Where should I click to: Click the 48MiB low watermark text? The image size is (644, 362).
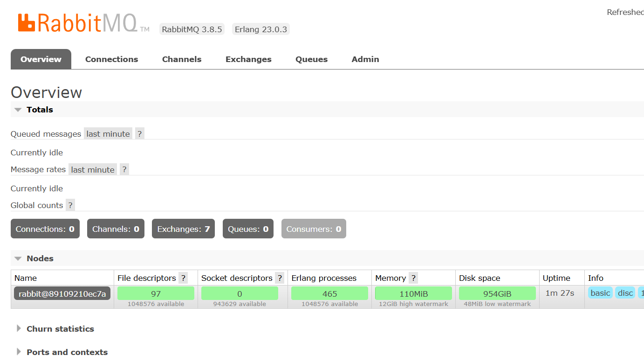(x=497, y=304)
